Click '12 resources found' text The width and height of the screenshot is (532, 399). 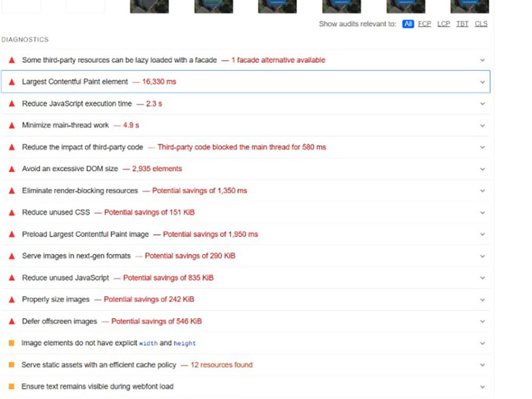coord(221,365)
